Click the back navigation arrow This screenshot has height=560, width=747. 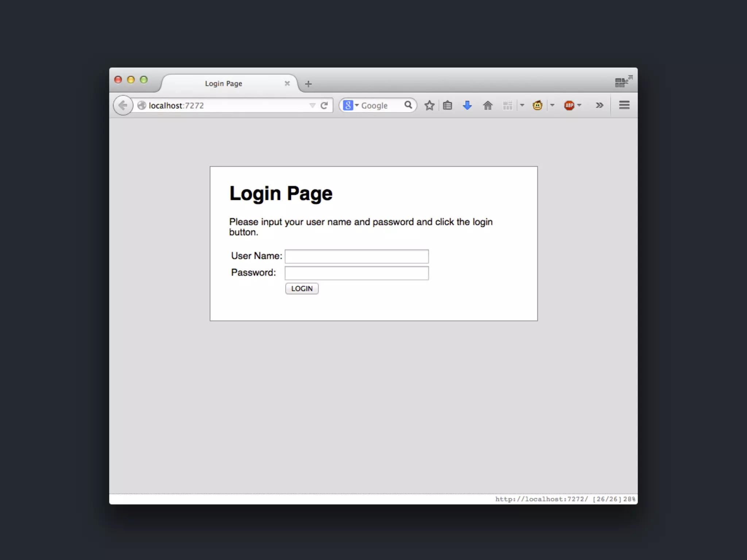pyautogui.click(x=123, y=105)
